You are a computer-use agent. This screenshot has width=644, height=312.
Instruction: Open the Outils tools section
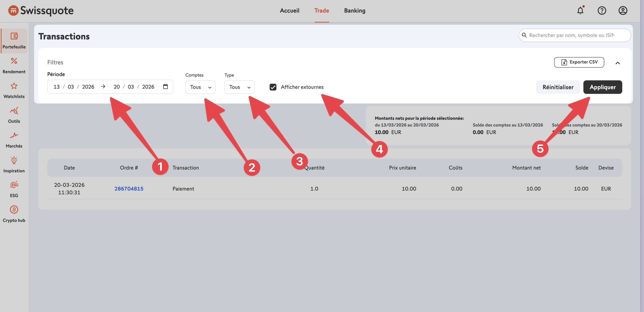pyautogui.click(x=14, y=111)
